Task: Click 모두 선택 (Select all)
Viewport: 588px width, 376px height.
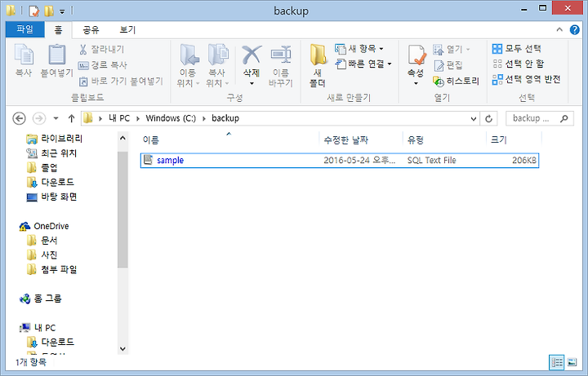Action: 517,48
